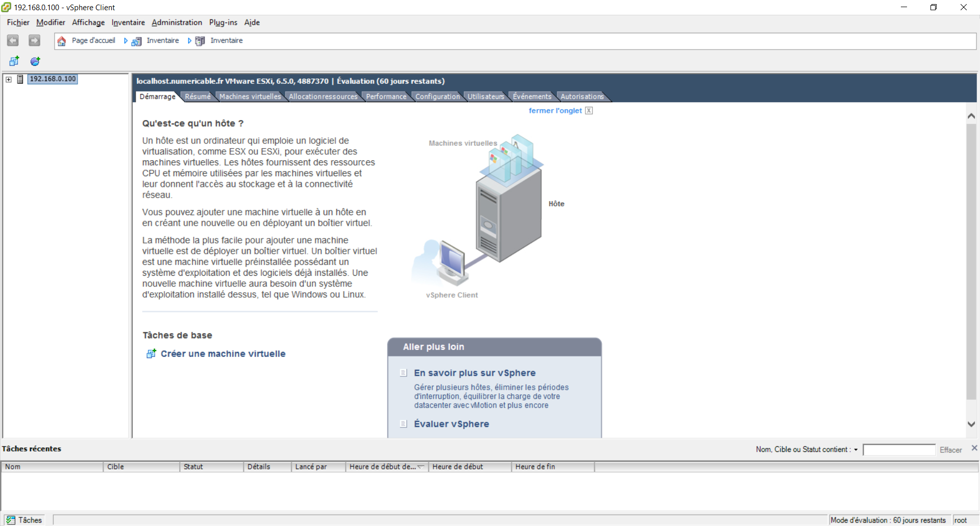The width and height of the screenshot is (980, 526).
Task: Click document icon beside En savoir plus
Action: [x=403, y=373]
